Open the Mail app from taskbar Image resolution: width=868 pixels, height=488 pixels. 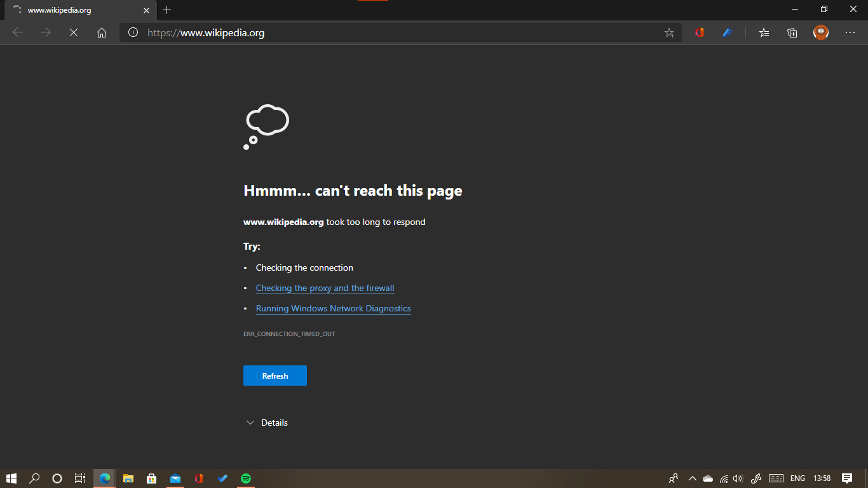pyautogui.click(x=175, y=478)
